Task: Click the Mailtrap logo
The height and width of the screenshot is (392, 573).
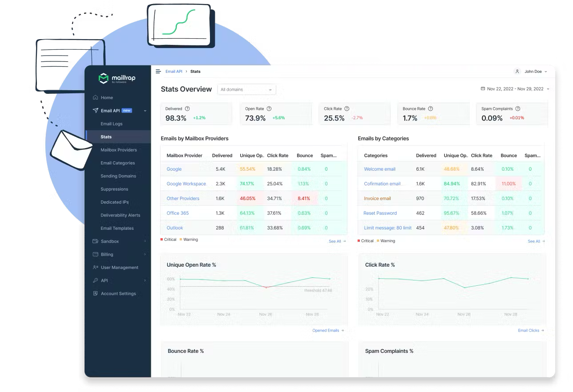Action: point(118,78)
